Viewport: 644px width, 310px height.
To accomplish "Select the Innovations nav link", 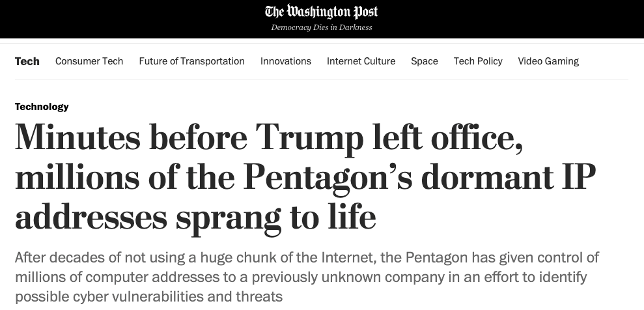I will click(286, 61).
